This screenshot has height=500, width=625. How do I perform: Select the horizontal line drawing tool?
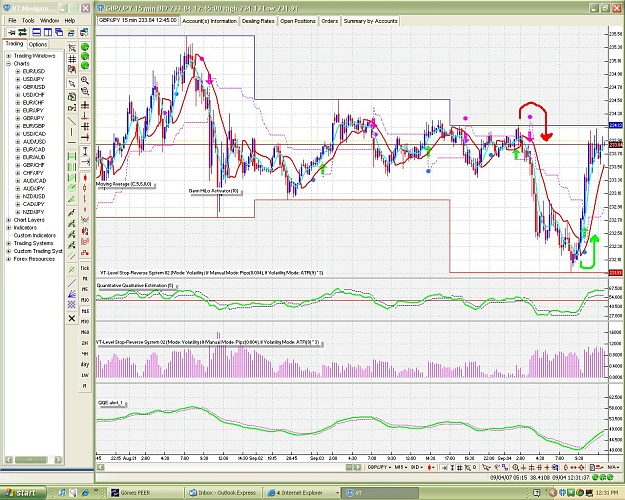(72, 142)
